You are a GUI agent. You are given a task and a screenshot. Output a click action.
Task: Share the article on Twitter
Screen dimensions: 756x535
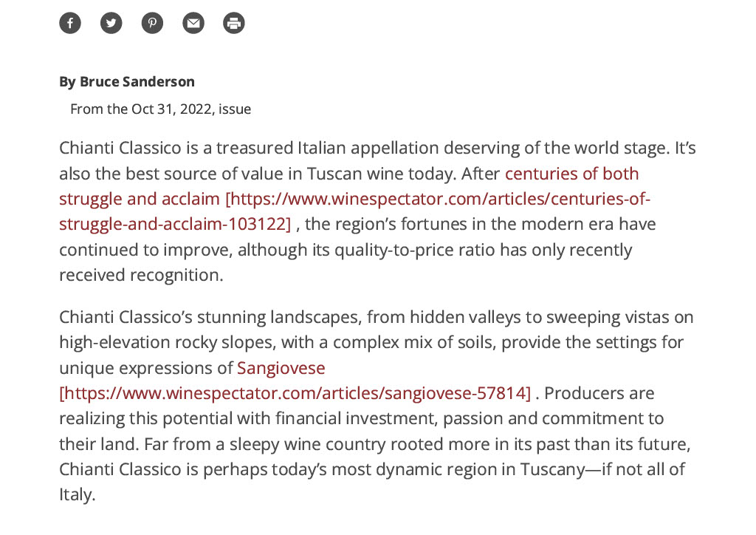tap(111, 23)
